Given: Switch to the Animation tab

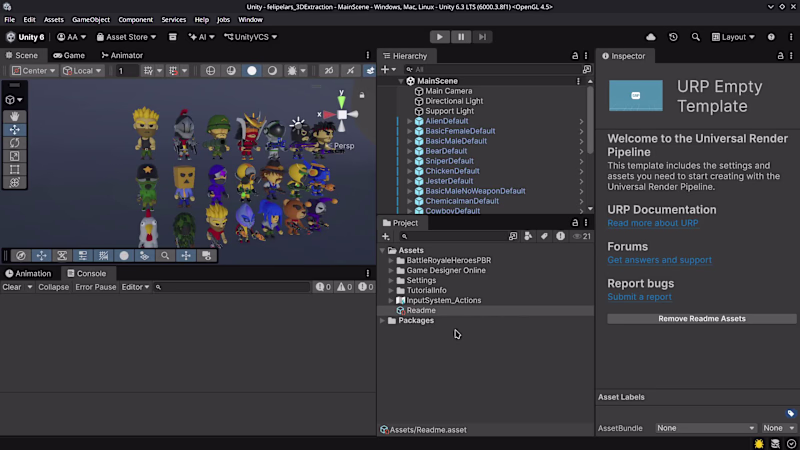Looking at the screenshot, I should [28, 273].
